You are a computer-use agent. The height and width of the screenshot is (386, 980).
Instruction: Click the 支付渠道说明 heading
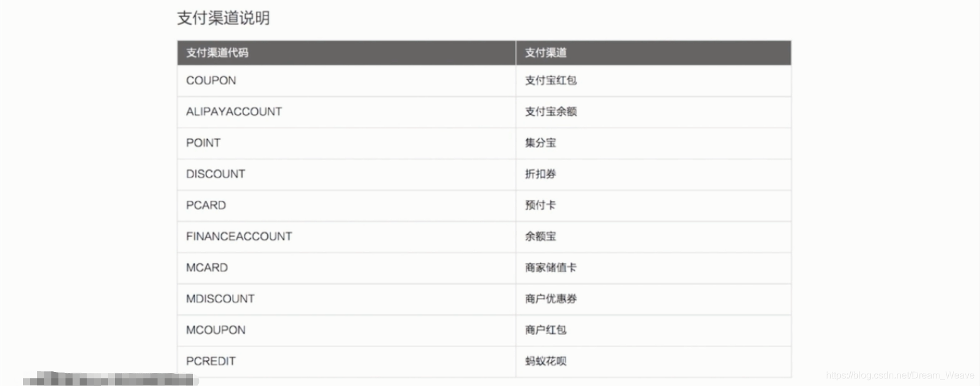[223, 18]
